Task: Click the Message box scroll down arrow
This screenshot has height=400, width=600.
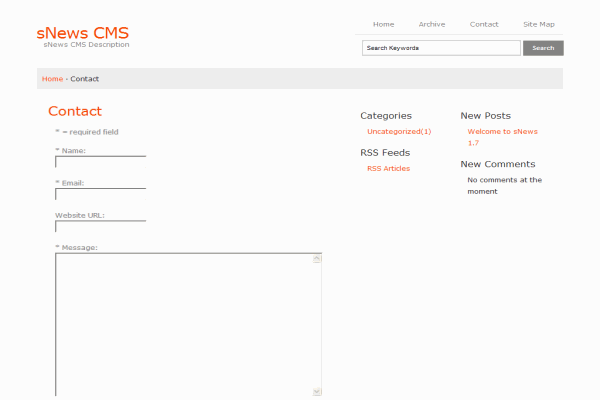Action: point(317,392)
